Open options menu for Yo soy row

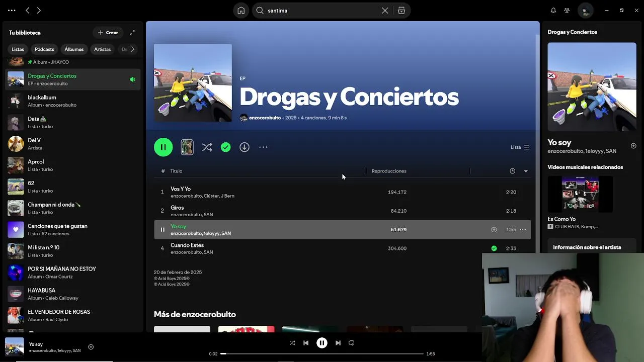[x=523, y=230]
